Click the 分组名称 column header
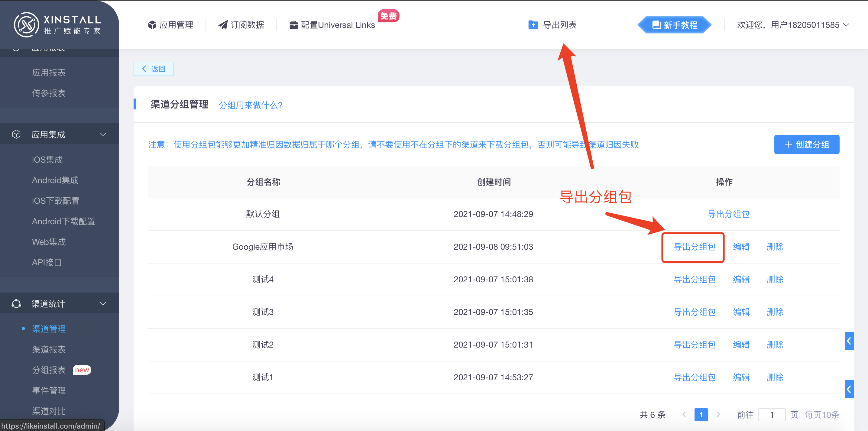This screenshot has width=868, height=431. coord(264,182)
